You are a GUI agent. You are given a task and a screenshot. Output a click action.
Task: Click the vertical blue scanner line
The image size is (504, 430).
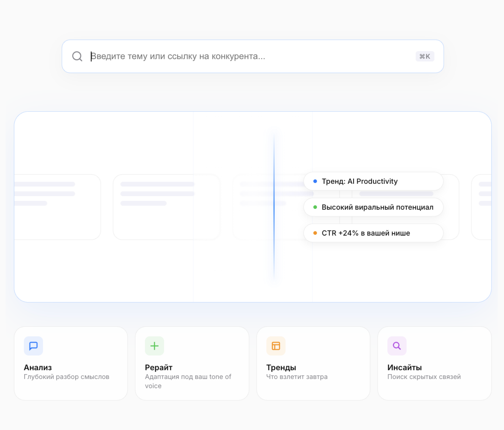tap(274, 207)
